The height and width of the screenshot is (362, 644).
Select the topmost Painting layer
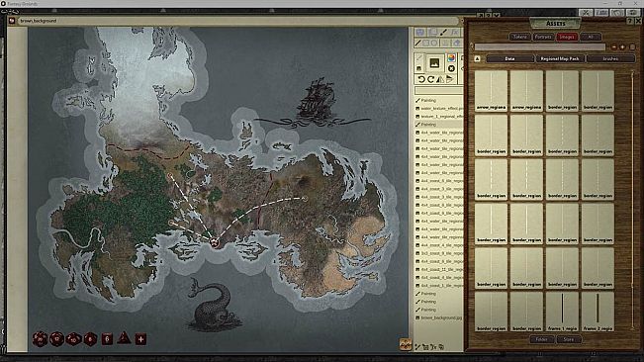438,100
